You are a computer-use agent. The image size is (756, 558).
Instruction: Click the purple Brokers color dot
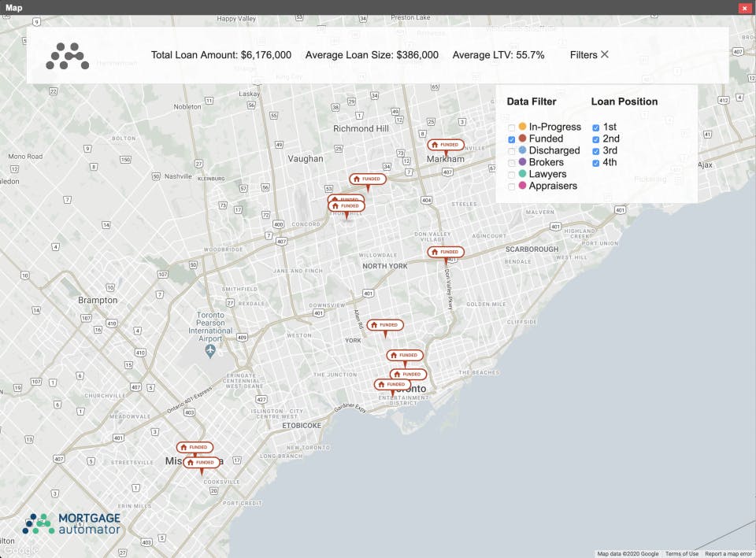coord(522,162)
